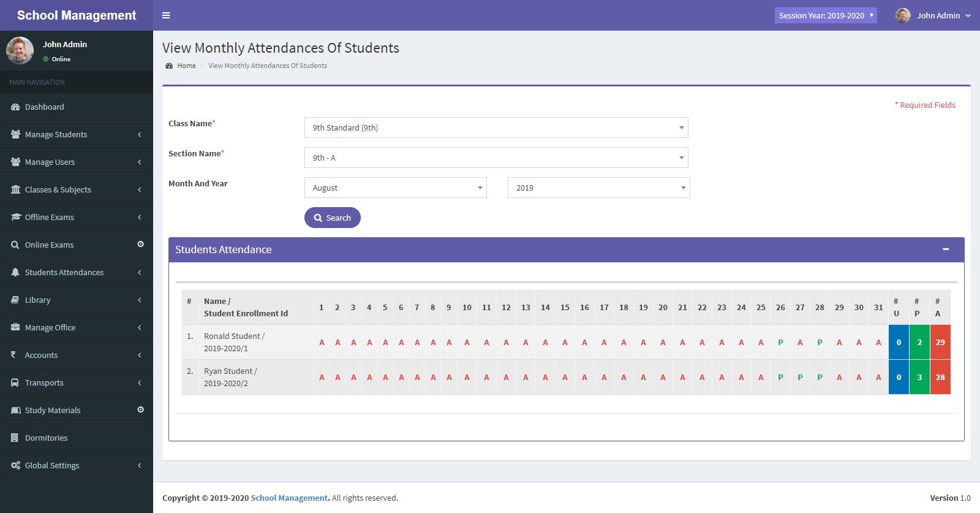Click Ronald Student's red absent count cell
Screen dimensions: 980x513
[940, 342]
